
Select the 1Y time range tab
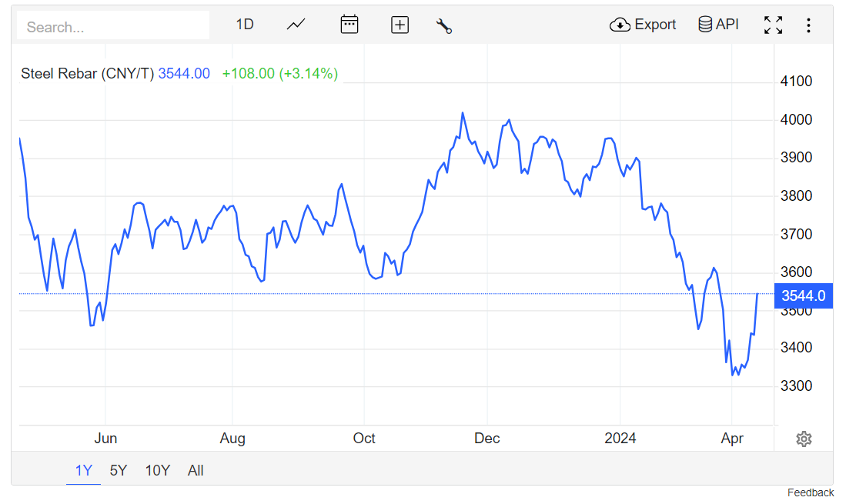pyautogui.click(x=83, y=470)
